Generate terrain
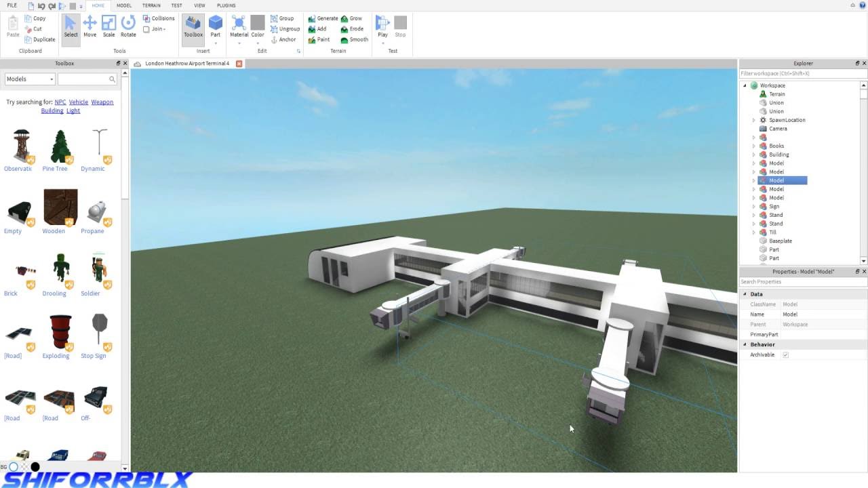 pos(323,18)
